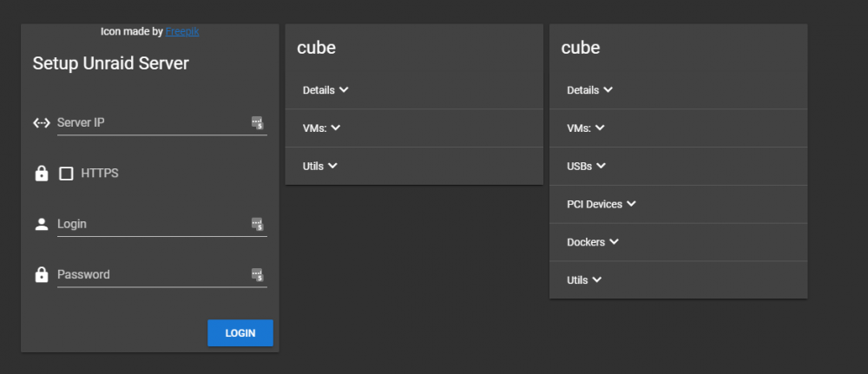Click the blue LOGIN button

pos(240,333)
